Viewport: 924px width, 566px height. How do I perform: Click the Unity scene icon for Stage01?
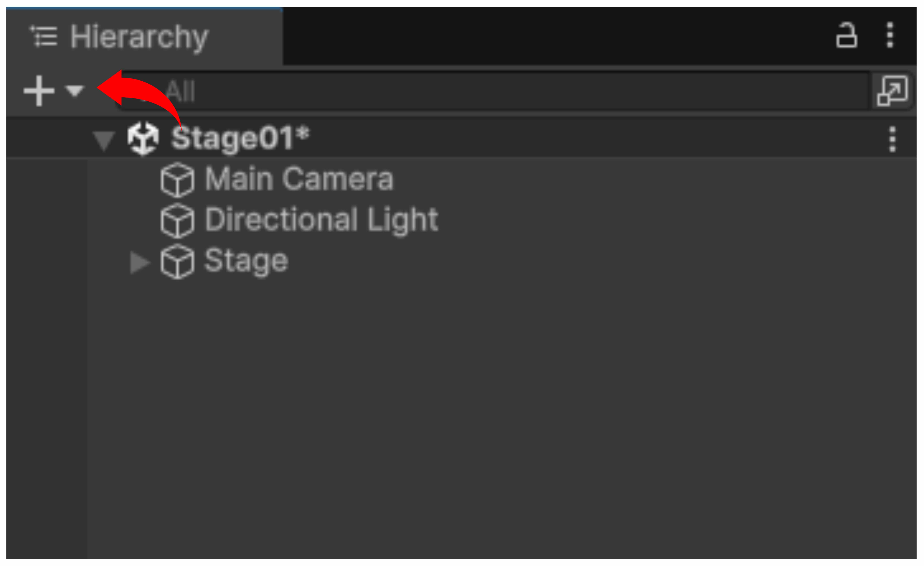click(143, 138)
